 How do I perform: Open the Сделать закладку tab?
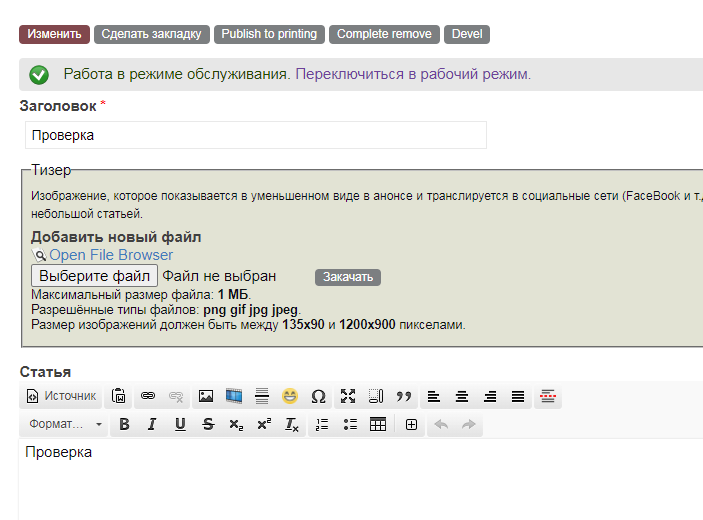[x=152, y=34]
